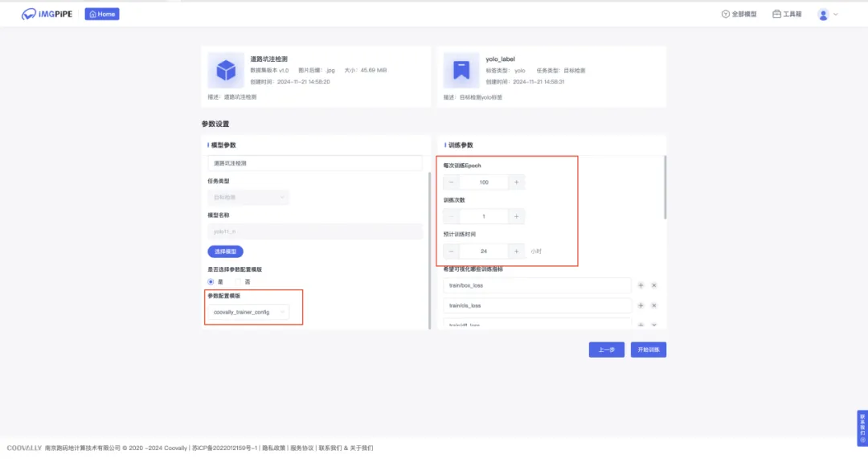This screenshot has height=459, width=868.
Task: Open the coovally_trainer_config template dropdown
Action: click(x=248, y=312)
